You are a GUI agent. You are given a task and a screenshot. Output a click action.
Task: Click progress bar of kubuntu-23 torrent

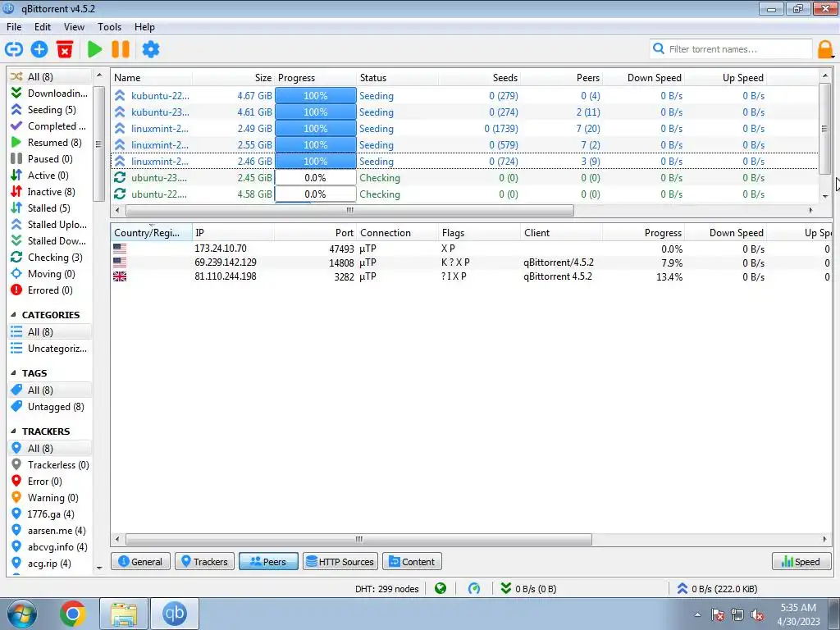pyautogui.click(x=316, y=112)
